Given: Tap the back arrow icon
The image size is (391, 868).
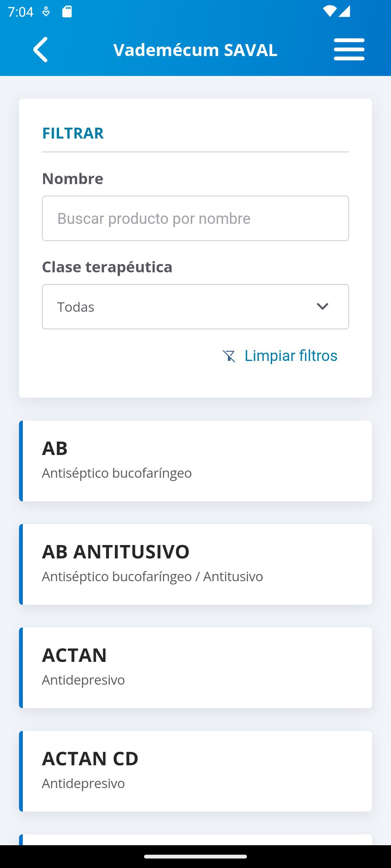Looking at the screenshot, I should tap(41, 50).
